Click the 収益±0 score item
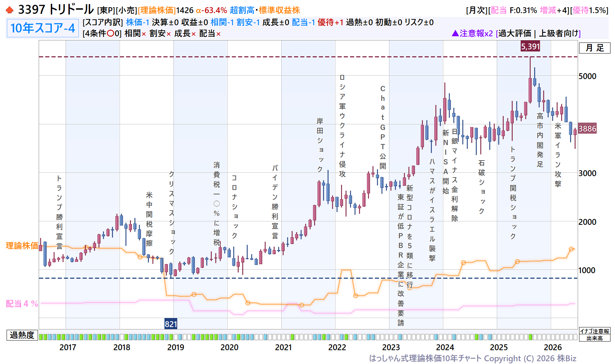This screenshot has width=615, height=364. pos(195,22)
